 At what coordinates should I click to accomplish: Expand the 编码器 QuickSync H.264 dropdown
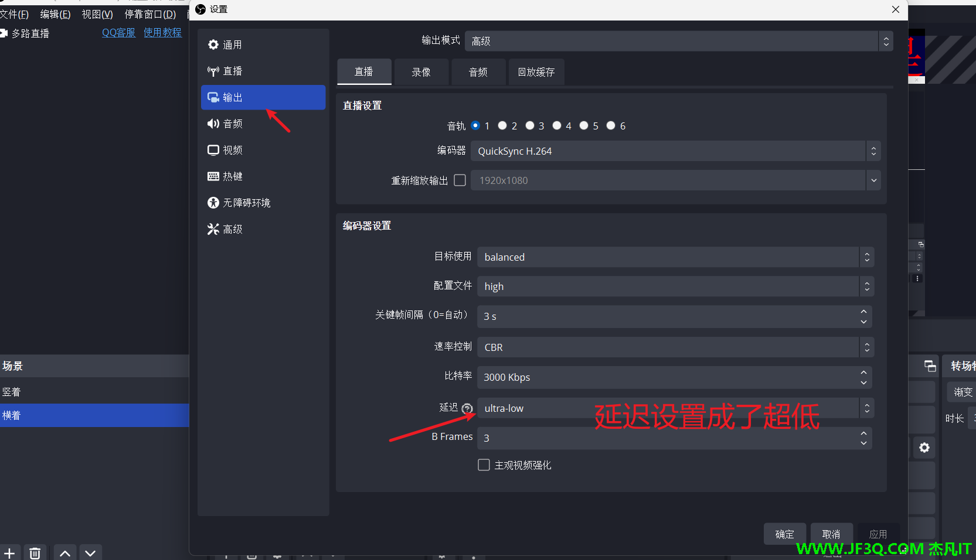point(675,151)
